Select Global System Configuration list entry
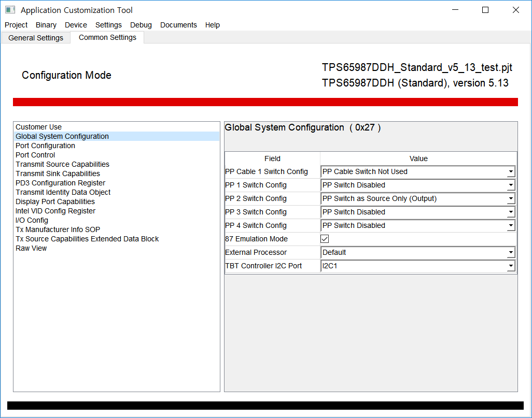The image size is (532, 418). click(x=117, y=136)
